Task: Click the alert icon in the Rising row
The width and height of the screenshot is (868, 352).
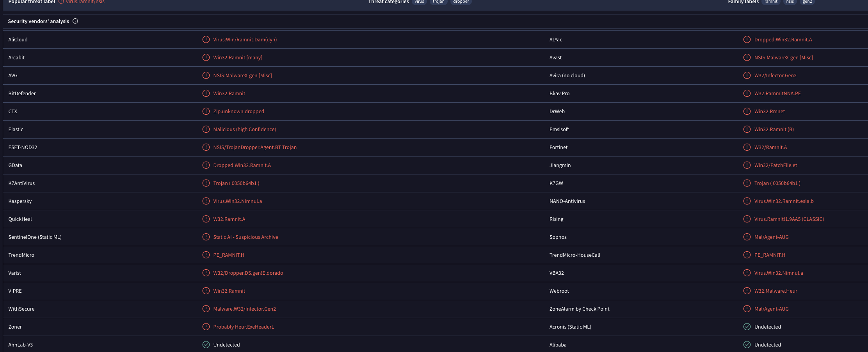Action: pyautogui.click(x=747, y=219)
